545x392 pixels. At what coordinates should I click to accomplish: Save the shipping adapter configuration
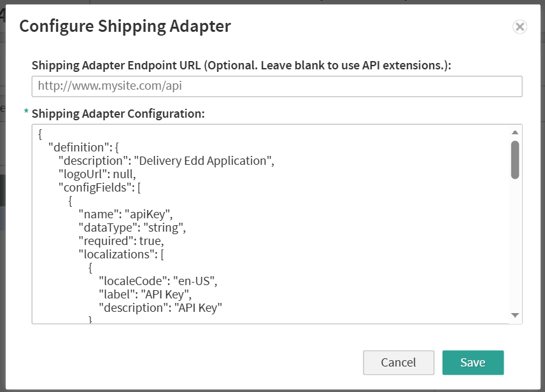(472, 363)
